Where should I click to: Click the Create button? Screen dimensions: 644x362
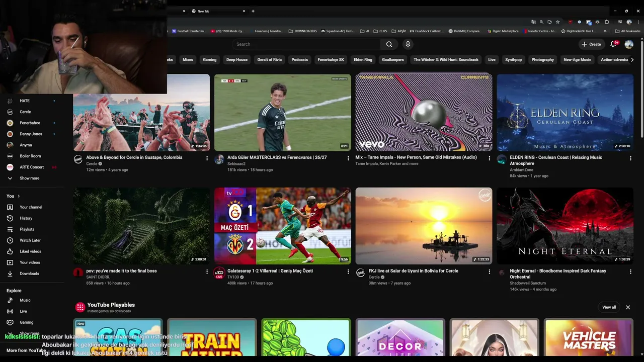pos(591,44)
